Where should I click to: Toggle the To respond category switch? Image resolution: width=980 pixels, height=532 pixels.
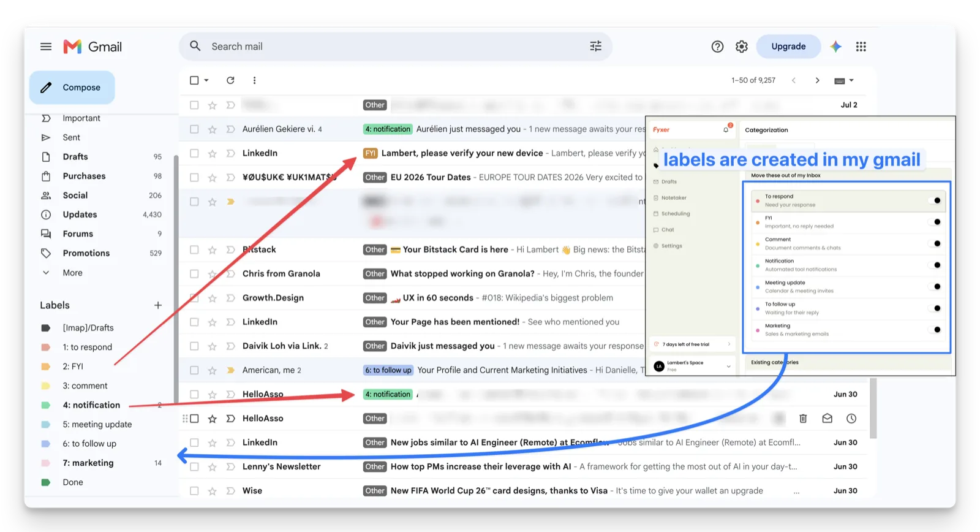click(936, 200)
